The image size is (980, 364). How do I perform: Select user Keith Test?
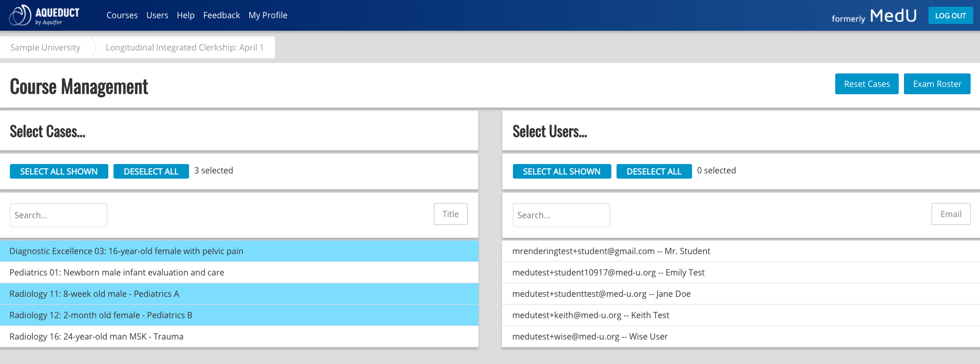pos(741,315)
